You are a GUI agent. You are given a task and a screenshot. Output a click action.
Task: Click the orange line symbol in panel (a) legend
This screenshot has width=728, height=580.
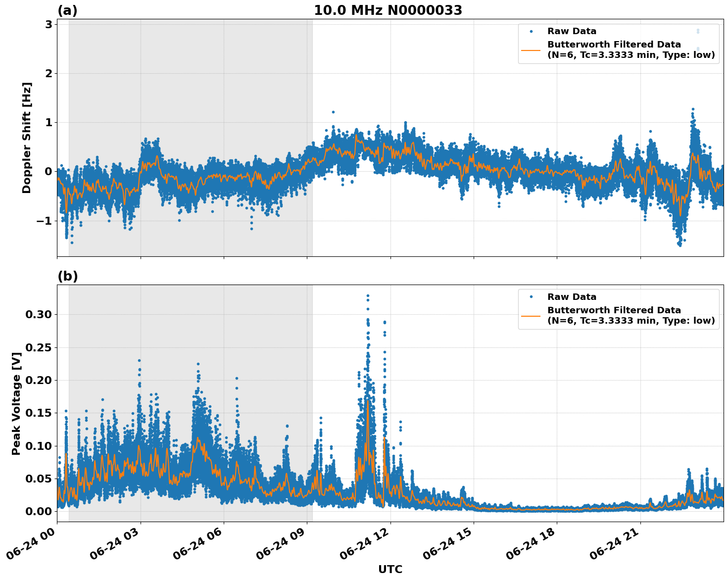click(x=531, y=50)
